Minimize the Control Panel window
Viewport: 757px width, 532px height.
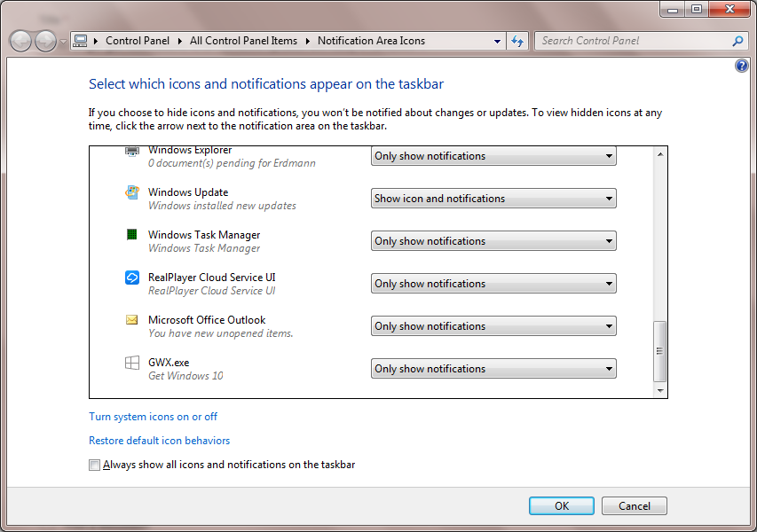click(673, 9)
